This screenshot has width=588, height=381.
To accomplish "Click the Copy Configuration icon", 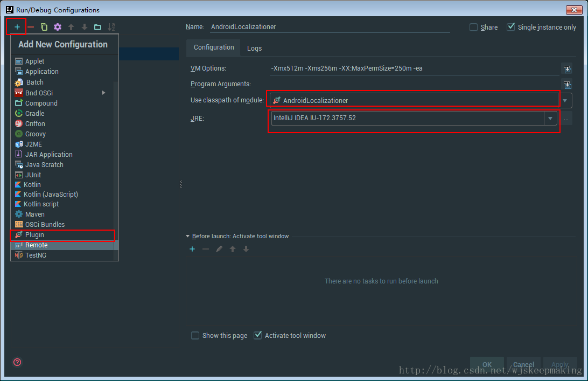I will point(44,27).
